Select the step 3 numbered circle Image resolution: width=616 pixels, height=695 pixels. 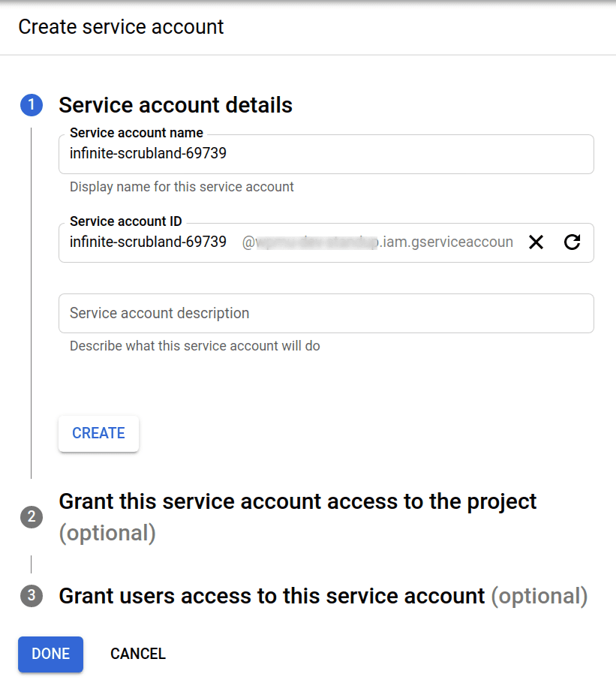[x=32, y=595]
